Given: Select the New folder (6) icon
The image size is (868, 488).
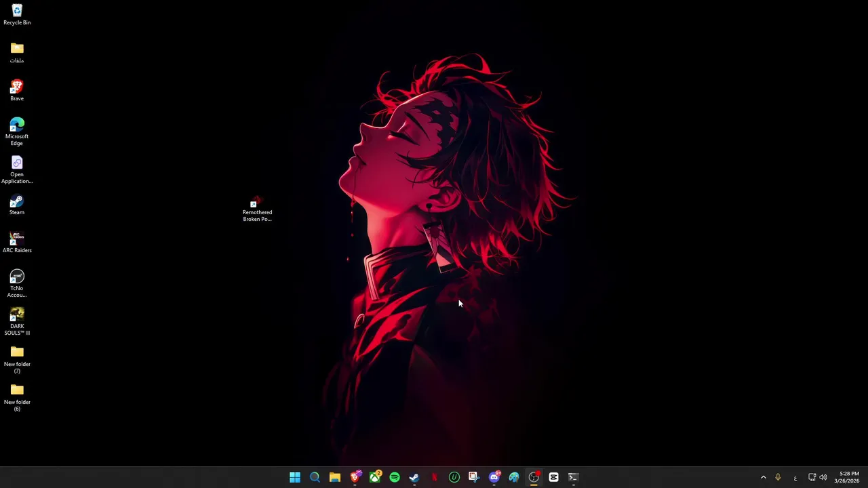Looking at the screenshot, I should 17,397.
